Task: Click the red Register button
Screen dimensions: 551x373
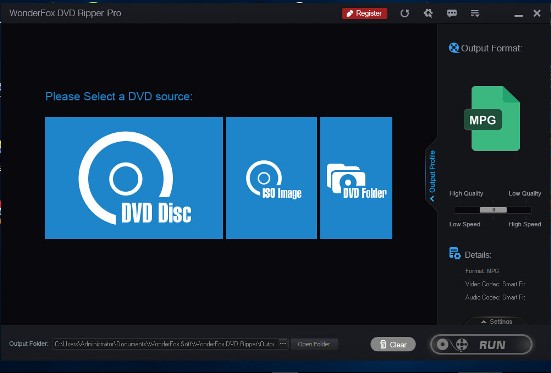Action: pyautogui.click(x=364, y=13)
